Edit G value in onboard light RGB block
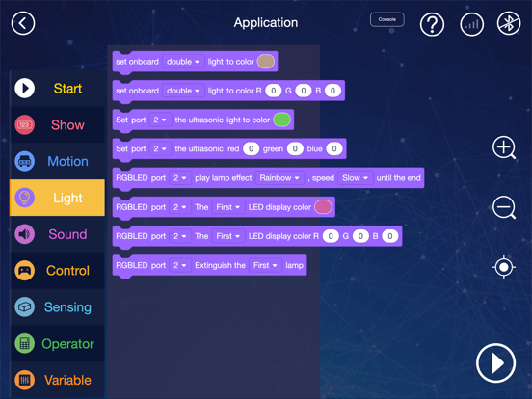Image resolution: width=532 pixels, height=399 pixels. pyautogui.click(x=304, y=91)
